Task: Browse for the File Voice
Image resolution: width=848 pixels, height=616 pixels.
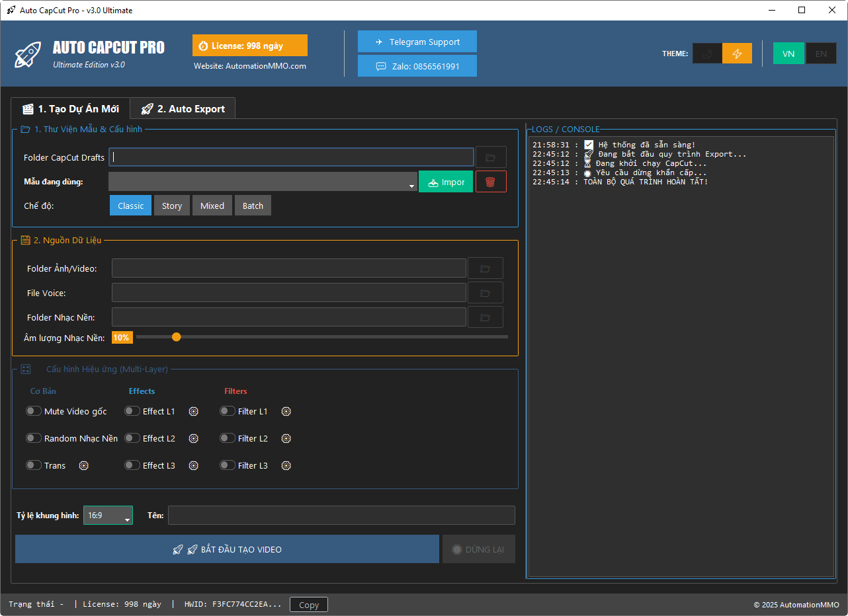Action: point(486,293)
